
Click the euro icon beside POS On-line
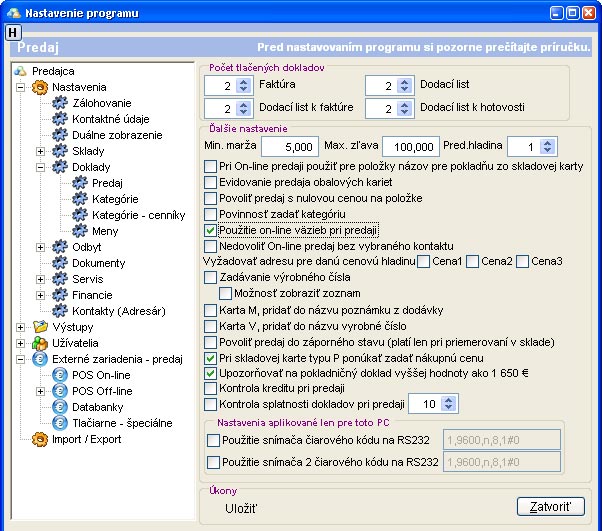pos(59,375)
